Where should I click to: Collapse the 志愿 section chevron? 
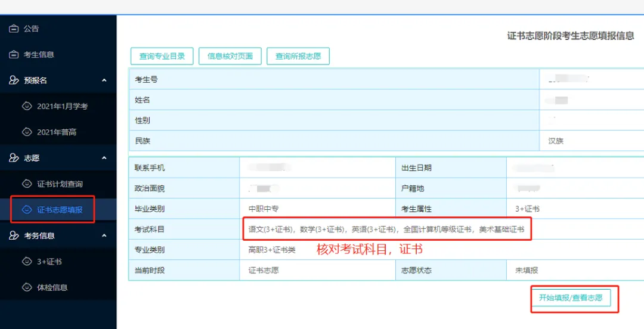(104, 158)
